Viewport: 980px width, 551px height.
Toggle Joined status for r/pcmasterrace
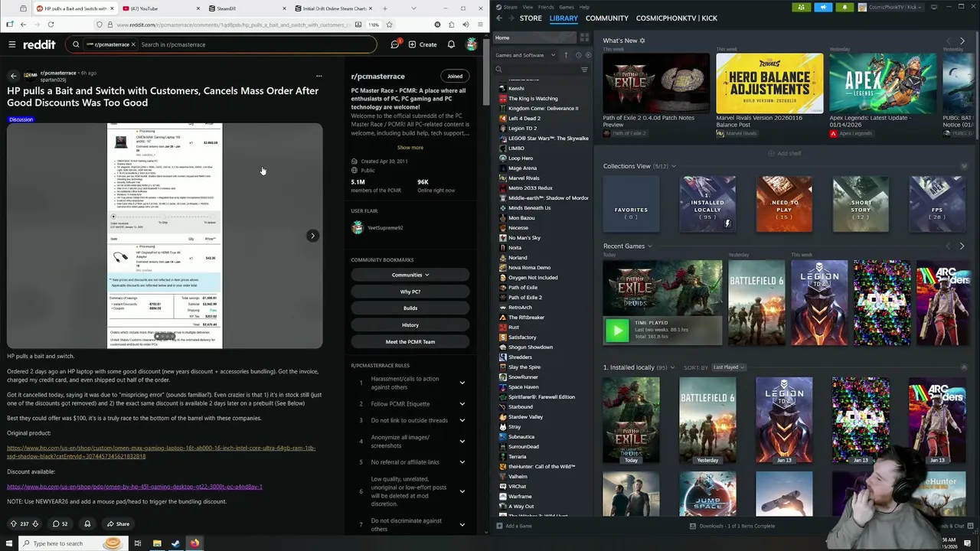coord(455,77)
